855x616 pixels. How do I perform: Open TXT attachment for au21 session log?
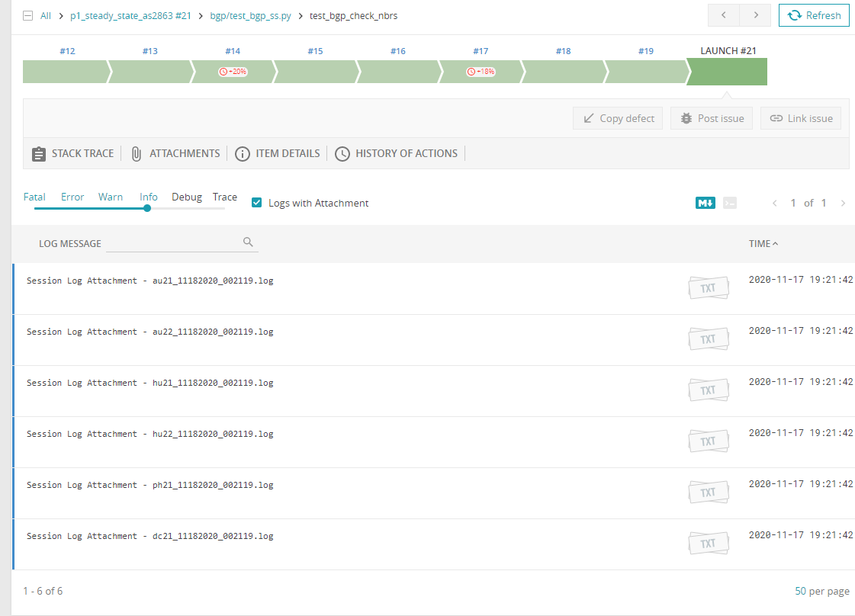(x=708, y=287)
